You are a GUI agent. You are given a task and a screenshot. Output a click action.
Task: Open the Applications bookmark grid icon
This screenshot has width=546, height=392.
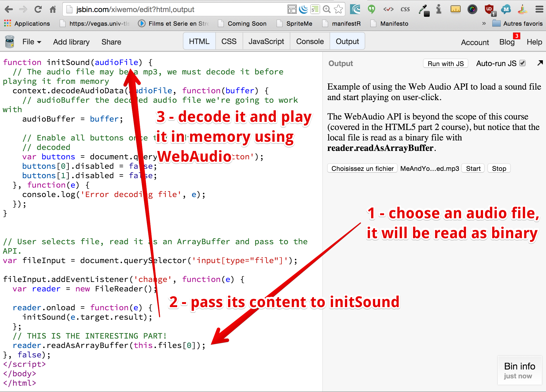8,23
